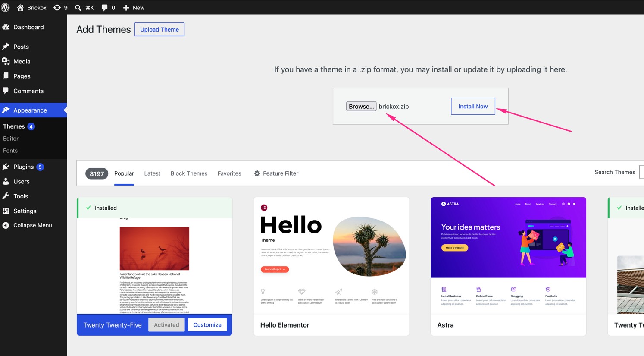Open the Fonts submenu item
This screenshot has width=644, height=356.
coord(10,151)
